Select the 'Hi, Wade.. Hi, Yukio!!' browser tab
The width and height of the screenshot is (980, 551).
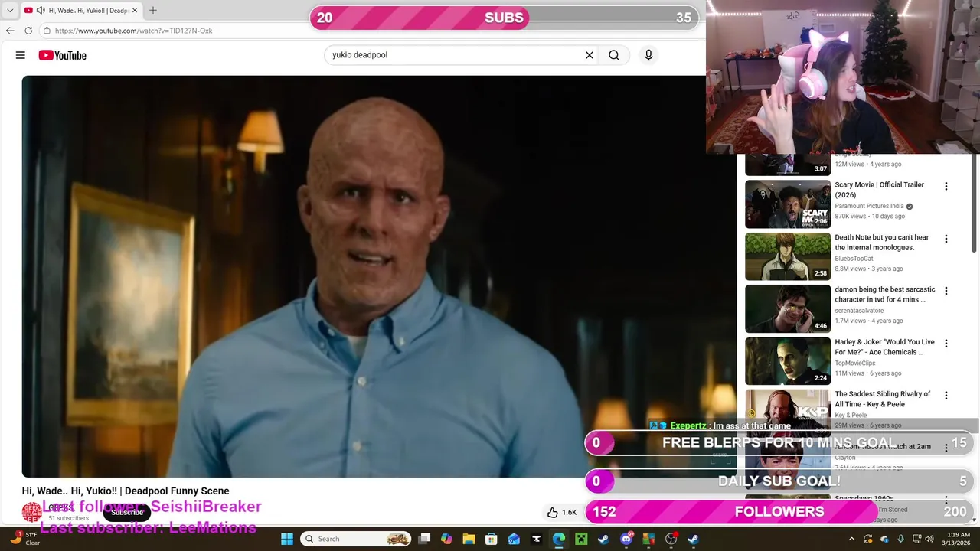pos(80,10)
